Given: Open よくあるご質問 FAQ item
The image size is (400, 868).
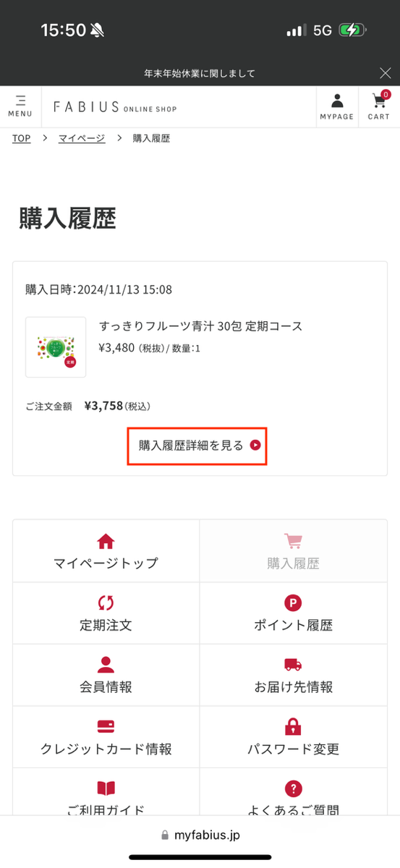Looking at the screenshot, I should pos(293,792).
